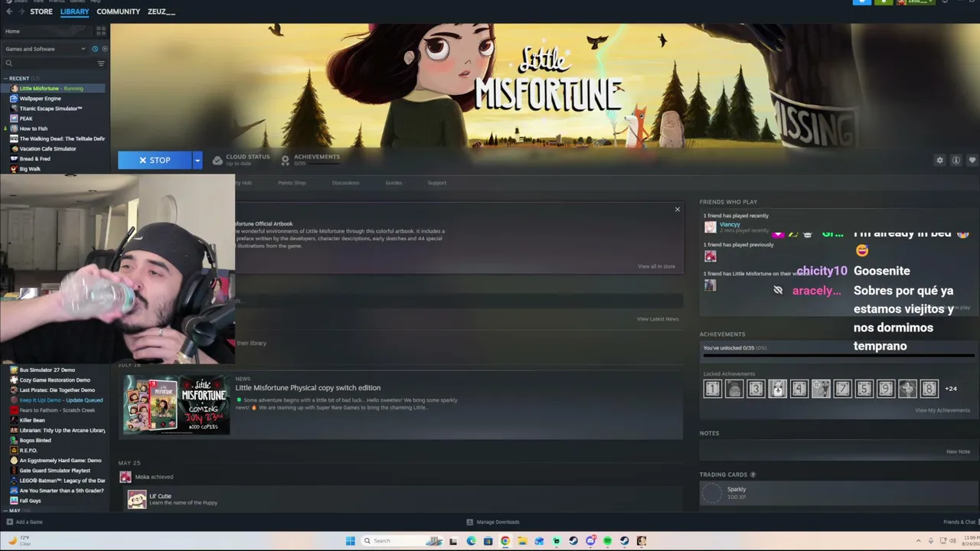This screenshot has width=980, height=551.
Task: Select Wallpaper Engine in the library list
Action: coord(40,99)
